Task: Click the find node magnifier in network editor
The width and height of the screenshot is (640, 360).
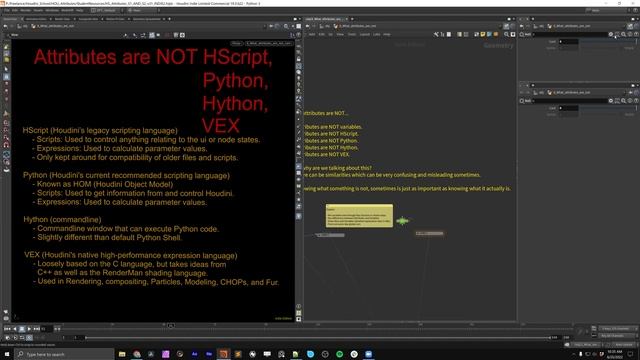Action: tap(507, 34)
